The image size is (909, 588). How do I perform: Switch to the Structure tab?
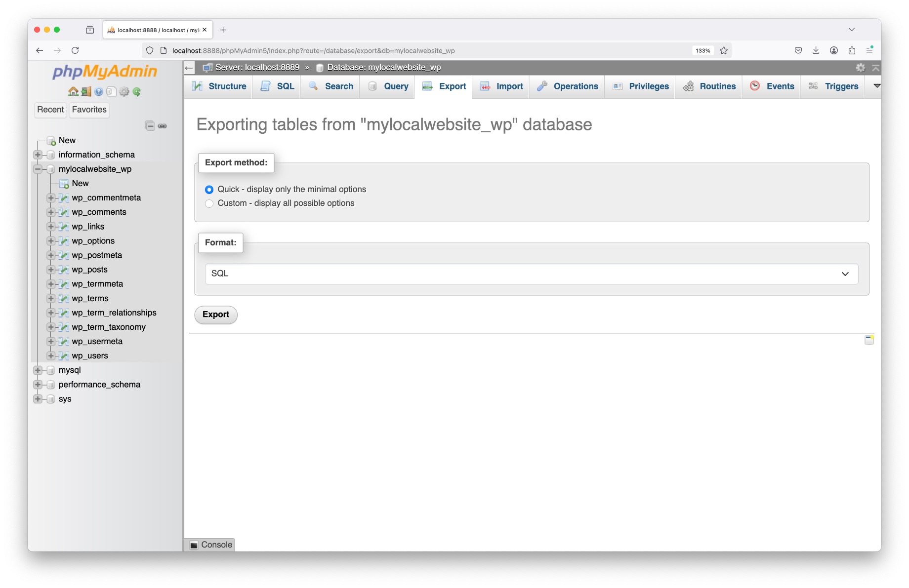pyautogui.click(x=219, y=86)
